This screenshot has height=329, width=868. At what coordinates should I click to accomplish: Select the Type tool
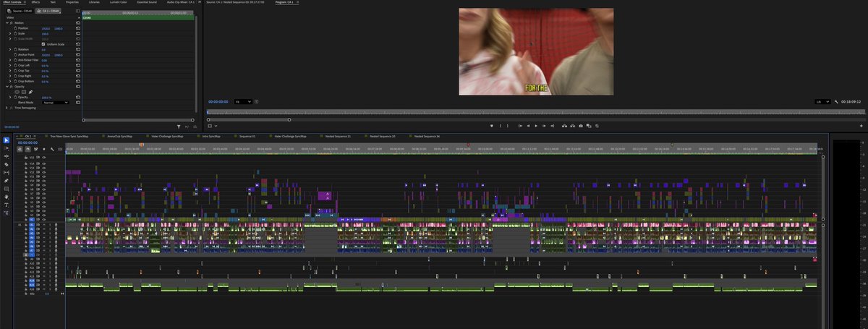(7, 205)
